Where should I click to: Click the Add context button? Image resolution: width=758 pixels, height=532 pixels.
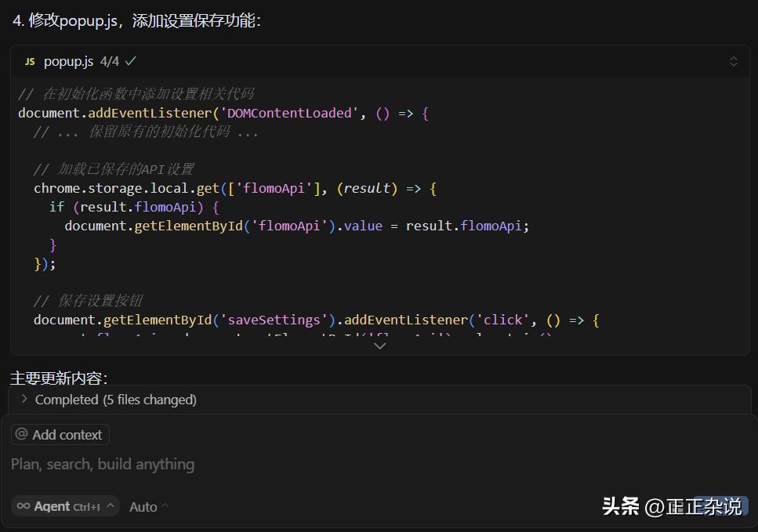pyautogui.click(x=60, y=434)
